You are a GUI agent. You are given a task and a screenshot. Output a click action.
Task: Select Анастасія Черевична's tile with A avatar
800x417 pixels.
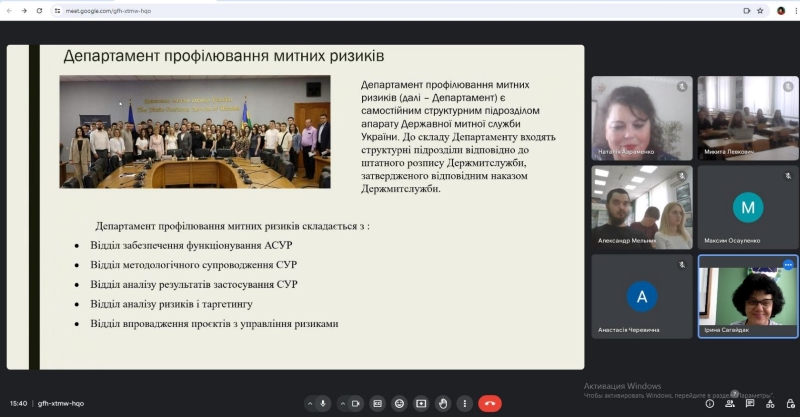(642, 296)
